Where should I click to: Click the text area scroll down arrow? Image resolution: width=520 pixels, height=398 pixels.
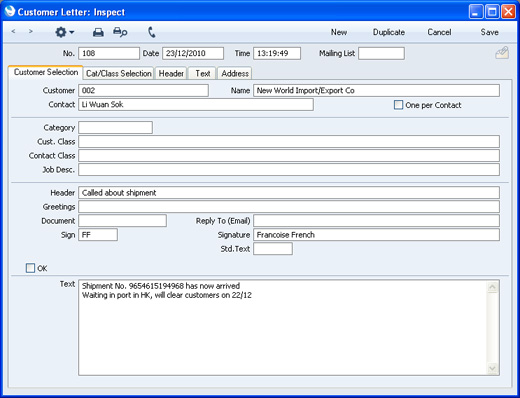pyautogui.click(x=493, y=368)
